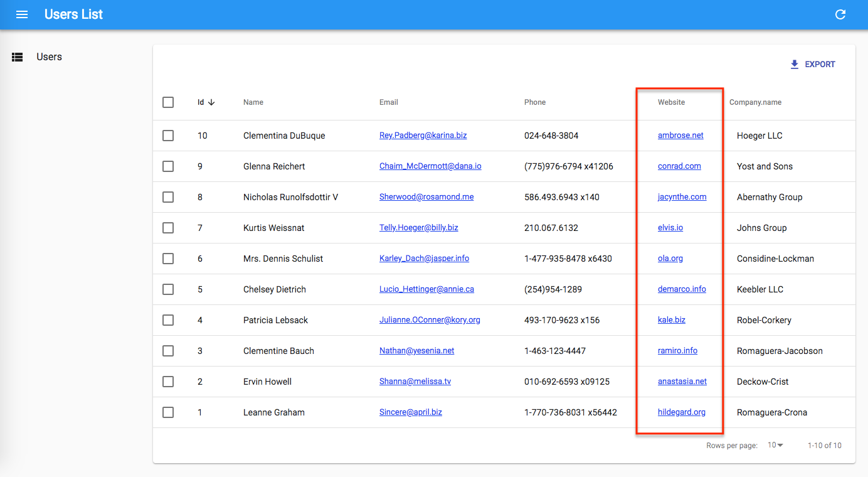Screen dimensions: 868x477
Task: Click the ola.org website link
Action: (x=670, y=259)
